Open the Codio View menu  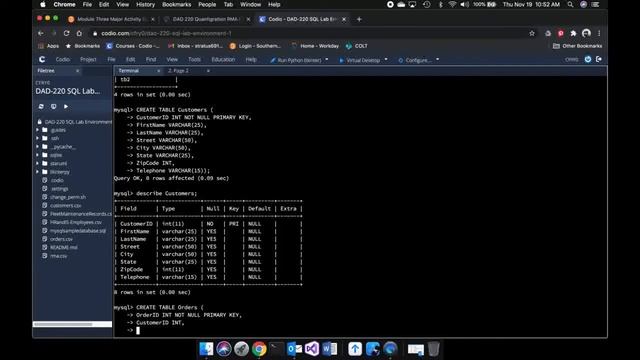tap(172, 59)
